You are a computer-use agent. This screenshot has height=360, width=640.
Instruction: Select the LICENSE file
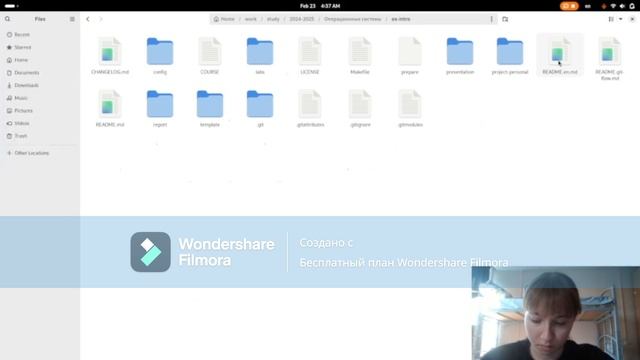310,56
